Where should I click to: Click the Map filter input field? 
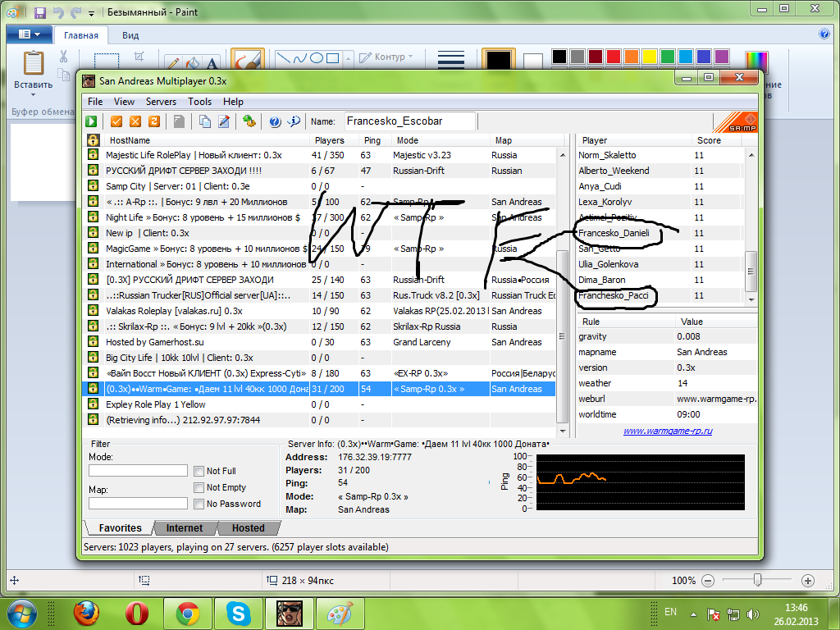(x=138, y=504)
